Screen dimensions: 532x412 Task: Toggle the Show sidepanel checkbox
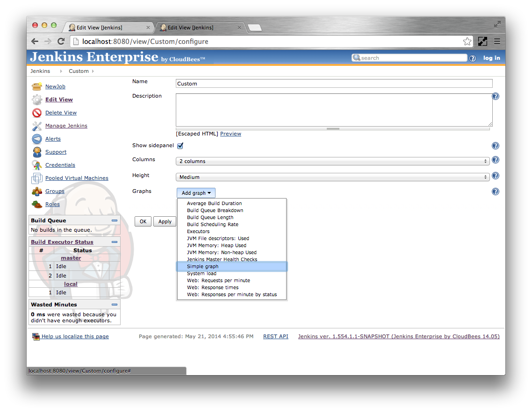(x=180, y=146)
